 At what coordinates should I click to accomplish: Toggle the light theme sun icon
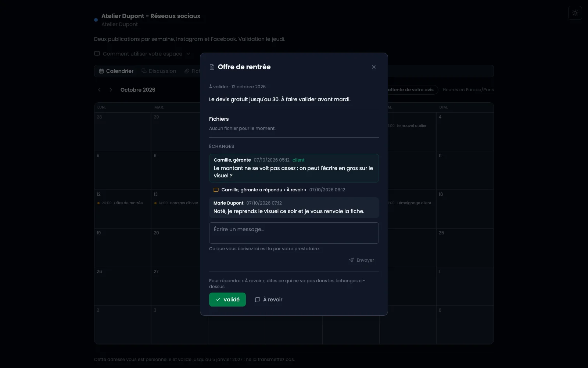click(x=575, y=13)
